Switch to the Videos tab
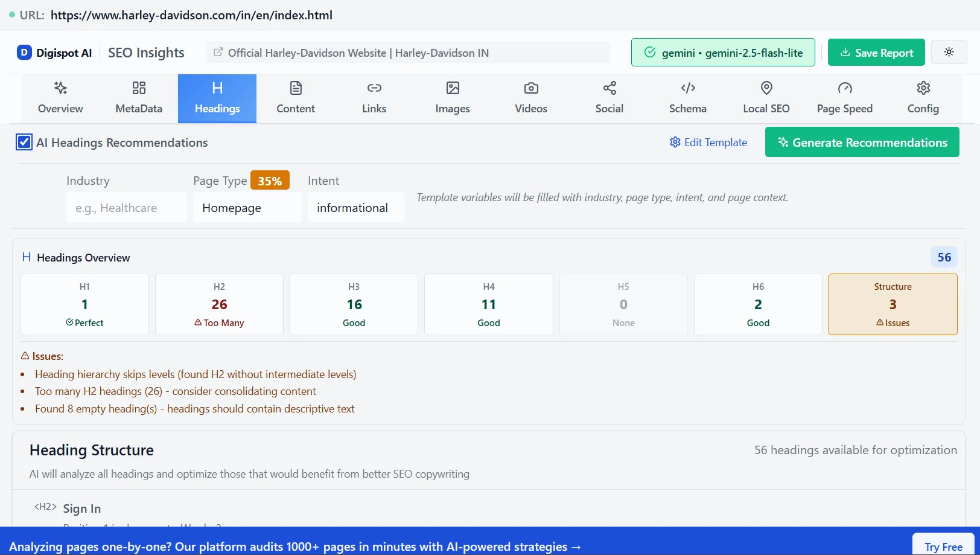This screenshot has height=555, width=980. 531,98
